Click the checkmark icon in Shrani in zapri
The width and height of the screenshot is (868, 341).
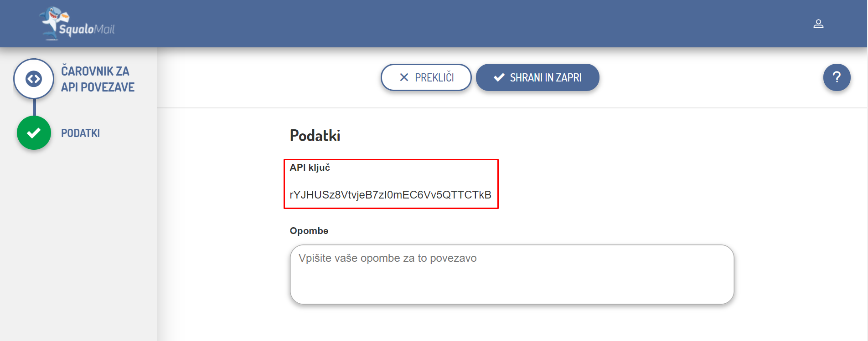point(499,77)
